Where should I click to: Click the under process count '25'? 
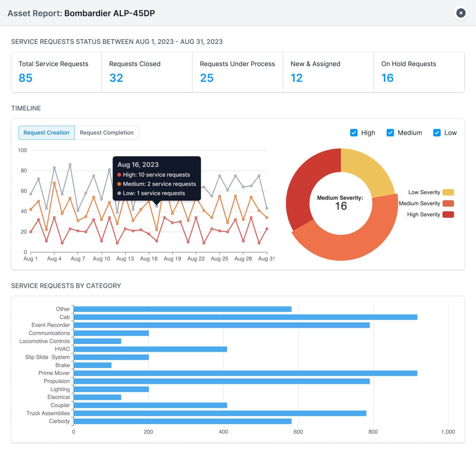207,78
